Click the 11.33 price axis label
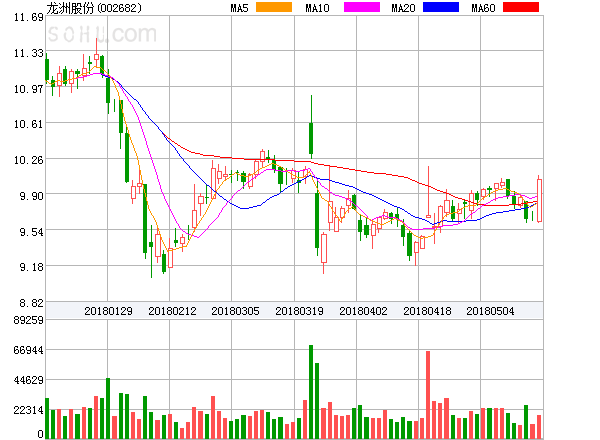 click(x=29, y=53)
